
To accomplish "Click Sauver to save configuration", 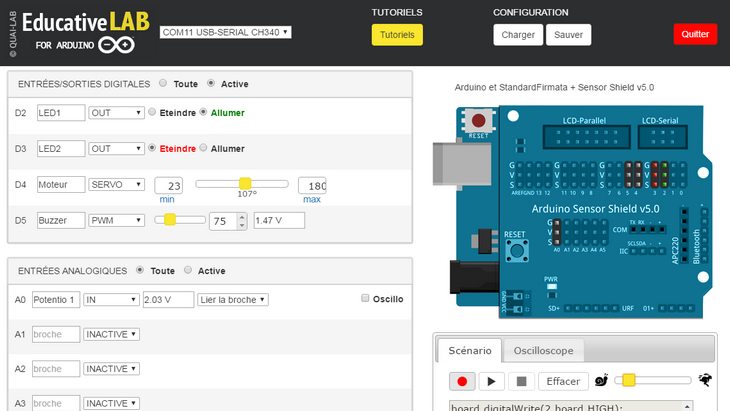I will click(x=568, y=35).
